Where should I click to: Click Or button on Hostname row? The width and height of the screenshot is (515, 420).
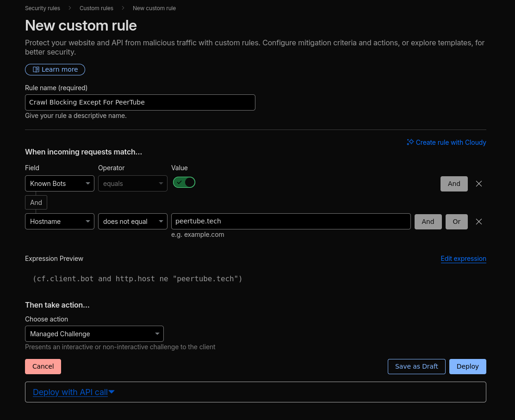pyautogui.click(x=457, y=222)
